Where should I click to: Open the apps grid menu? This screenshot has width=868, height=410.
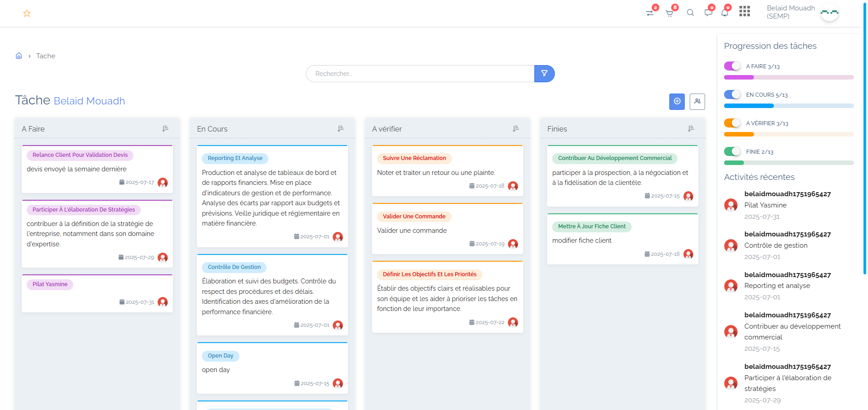[744, 11]
